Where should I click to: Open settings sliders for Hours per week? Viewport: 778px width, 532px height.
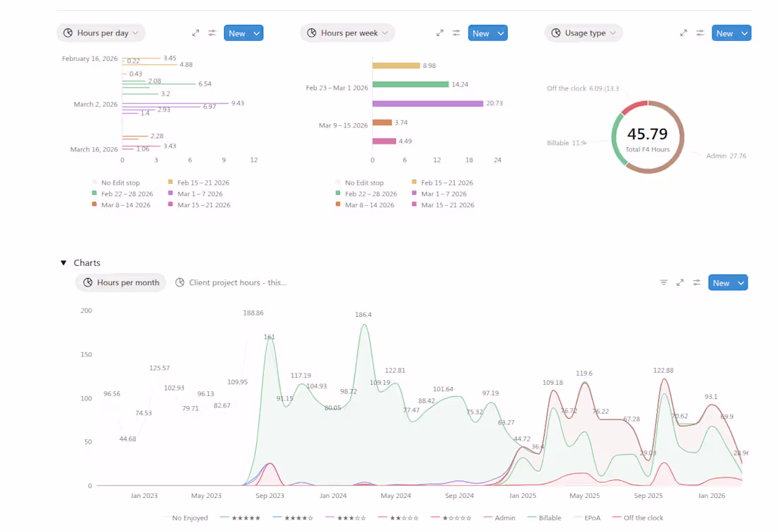tap(456, 33)
